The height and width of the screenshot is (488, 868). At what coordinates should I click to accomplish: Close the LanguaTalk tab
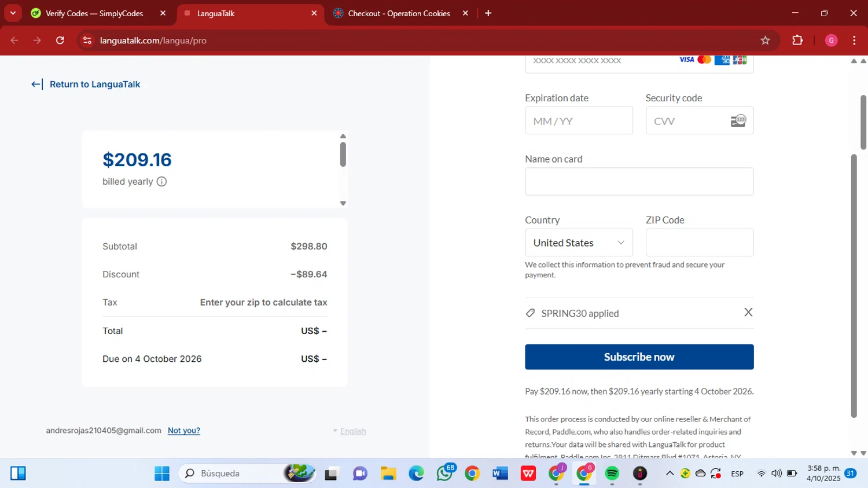pos(314,13)
